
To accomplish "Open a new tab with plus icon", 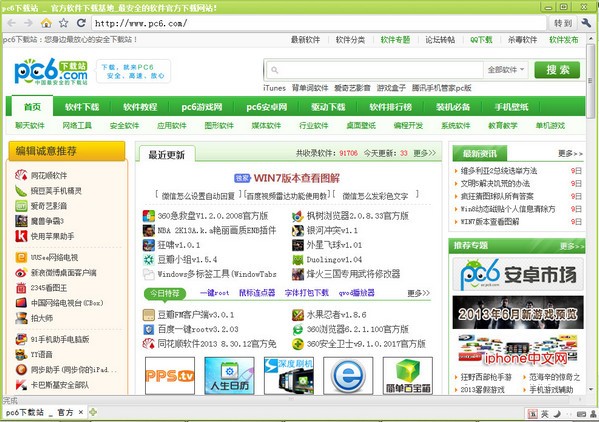I will point(93,412).
